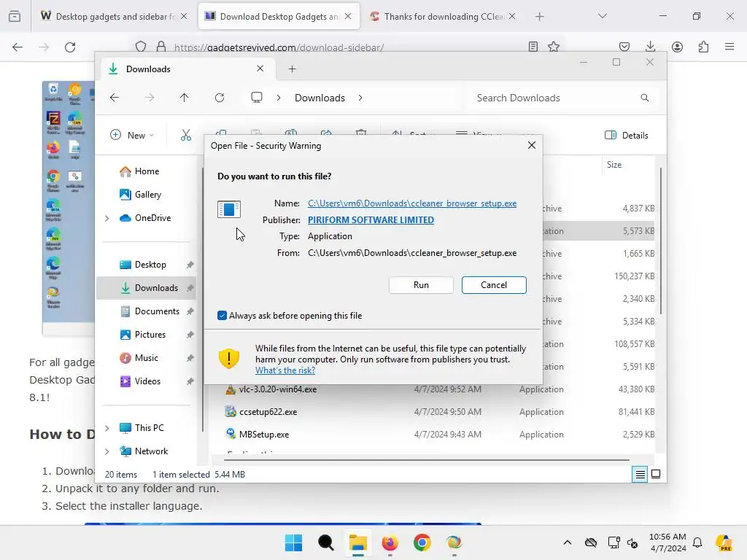Click Explorer up-one-level arrow
Image resolution: width=747 pixels, height=560 pixels.
click(x=185, y=98)
